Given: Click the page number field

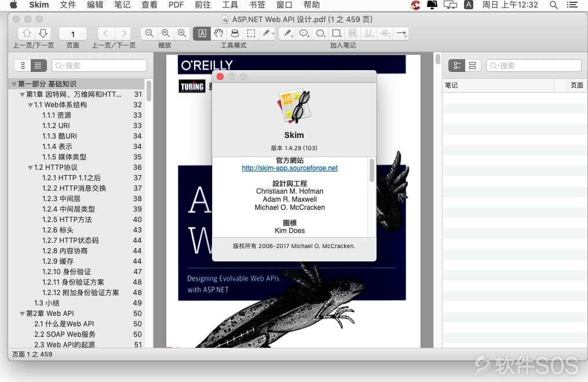Looking at the screenshot, I should click(x=73, y=34).
